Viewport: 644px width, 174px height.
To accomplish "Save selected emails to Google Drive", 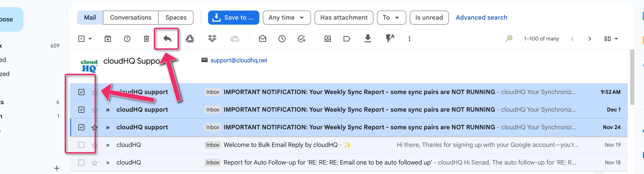I will coord(190,39).
